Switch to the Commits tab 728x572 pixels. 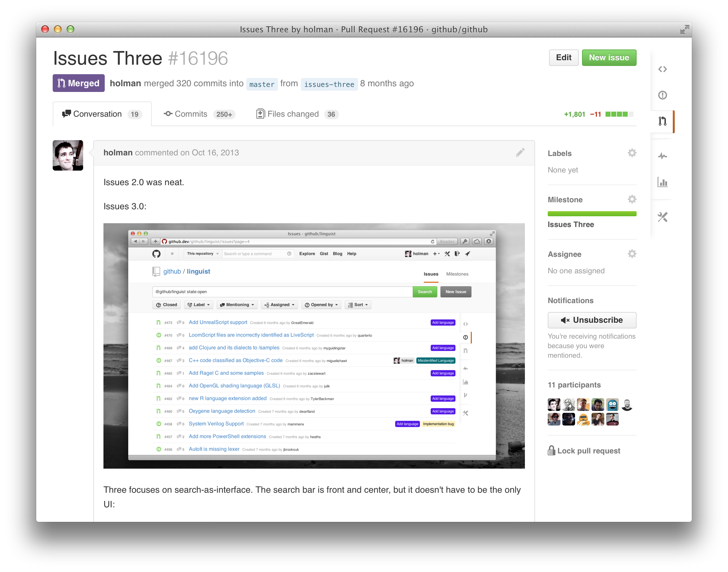(199, 114)
